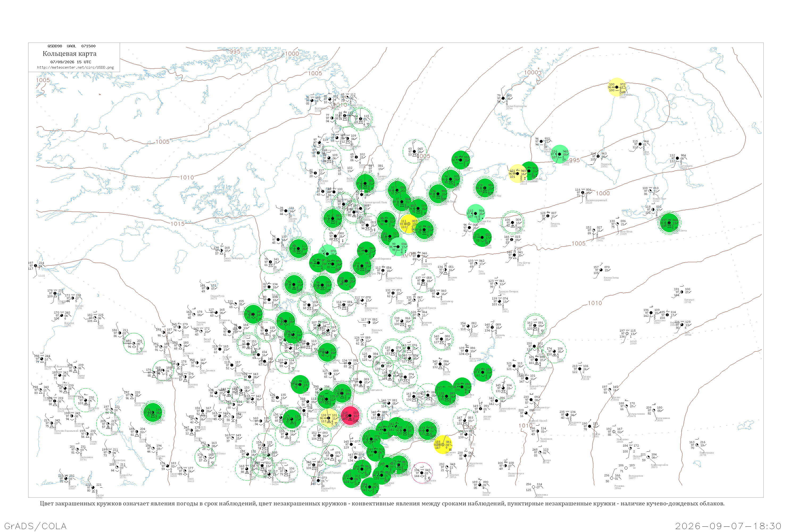The image size is (798, 532).
Task: Click the GrADS/COLA credit label
Action: 35,526
